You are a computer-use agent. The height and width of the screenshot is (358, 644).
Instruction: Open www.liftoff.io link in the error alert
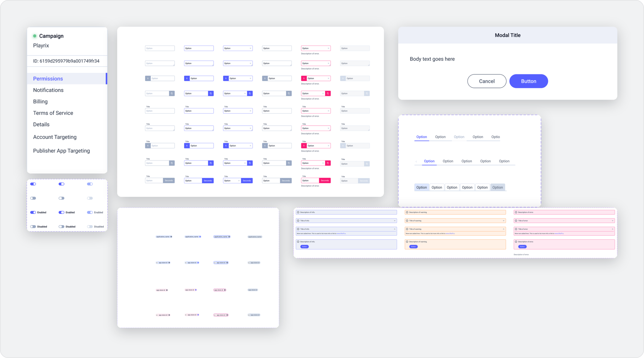559,234
